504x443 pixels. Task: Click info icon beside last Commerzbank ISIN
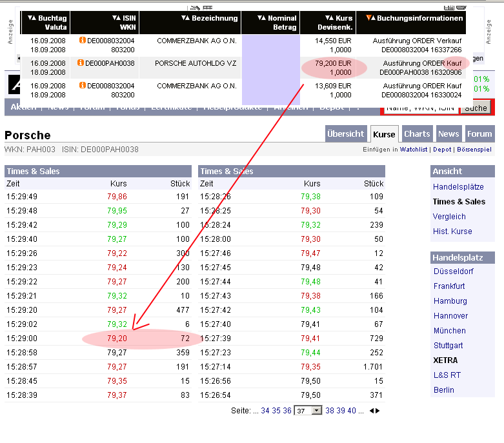point(83,85)
